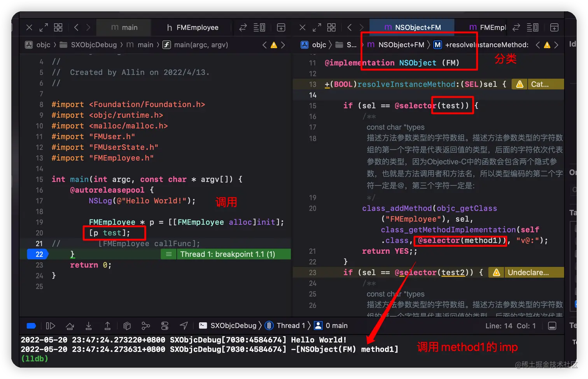Open SXObjcDebug folder in the jump bar
Viewport: 588px width, 379px height.
click(88, 45)
